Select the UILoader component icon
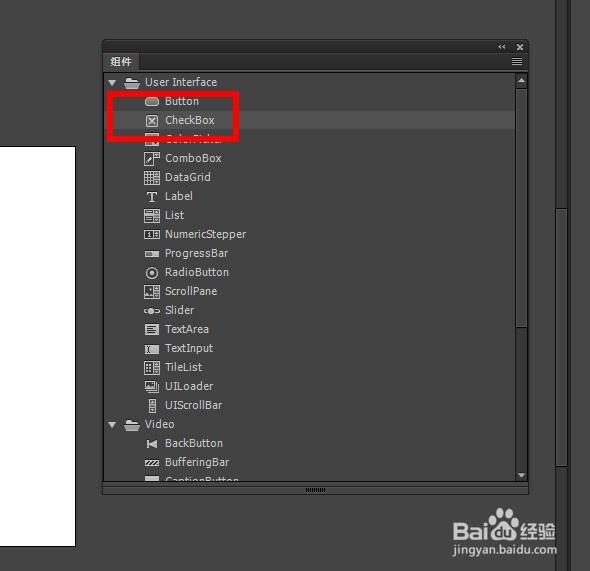 click(152, 387)
